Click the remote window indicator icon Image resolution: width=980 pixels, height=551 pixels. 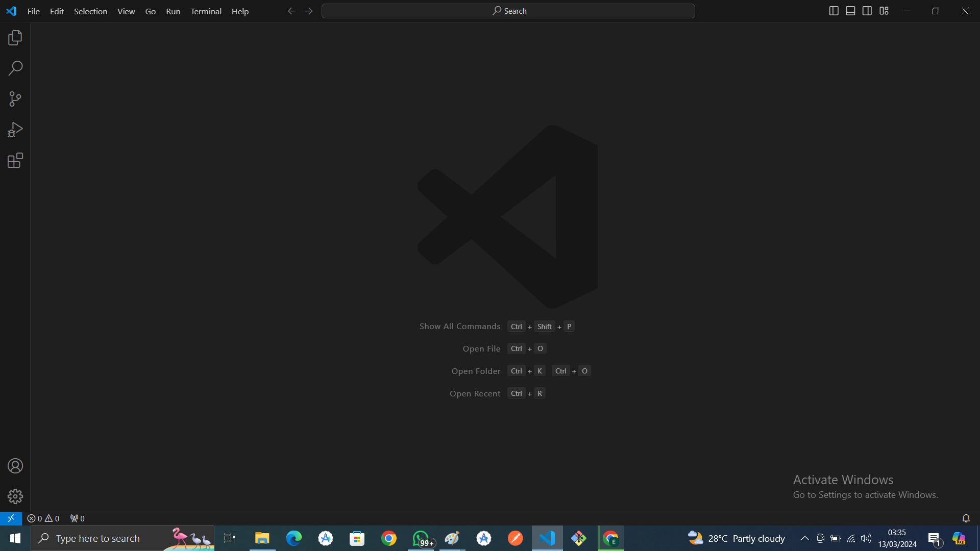click(x=11, y=518)
